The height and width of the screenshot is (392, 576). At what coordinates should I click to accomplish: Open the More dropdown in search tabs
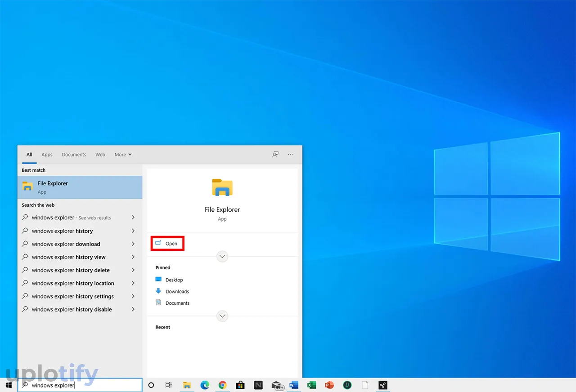(x=123, y=155)
